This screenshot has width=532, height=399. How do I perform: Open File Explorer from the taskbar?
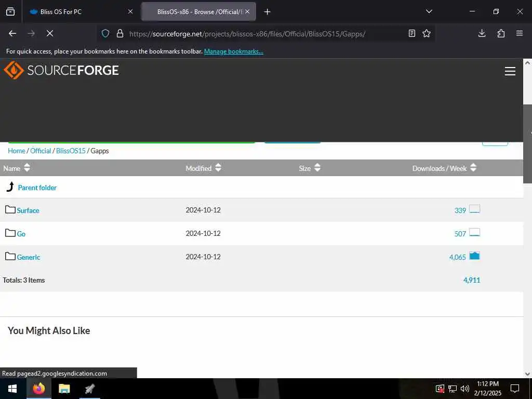[64, 389]
